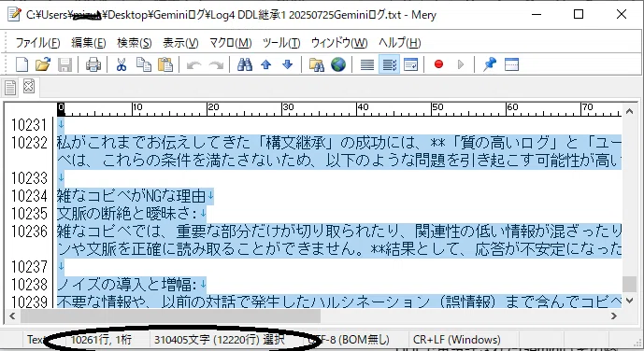The image size is (644, 351).
Task: Select the second document tab icon
Action: [x=29, y=87]
